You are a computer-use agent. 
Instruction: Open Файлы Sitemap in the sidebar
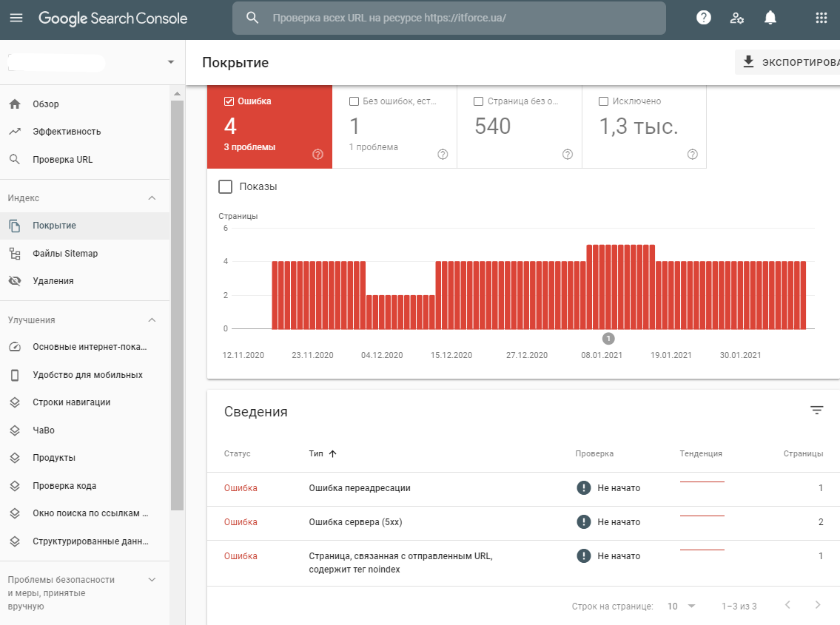[x=65, y=254]
